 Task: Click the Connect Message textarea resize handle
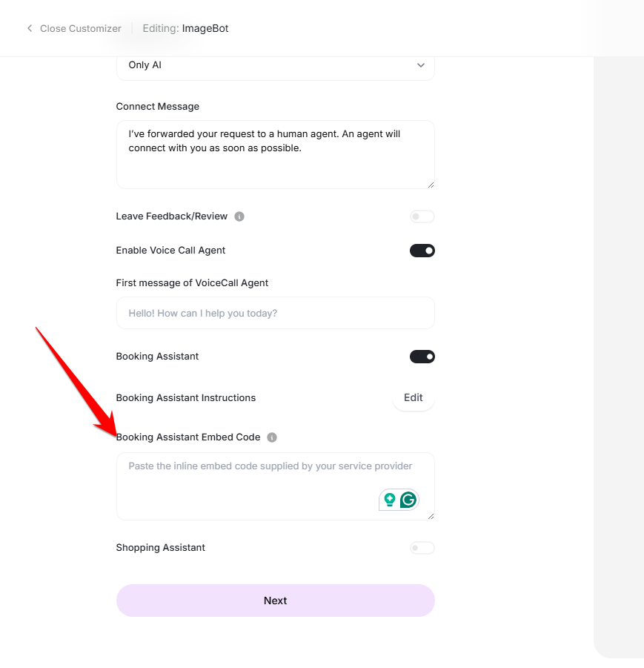(x=431, y=185)
